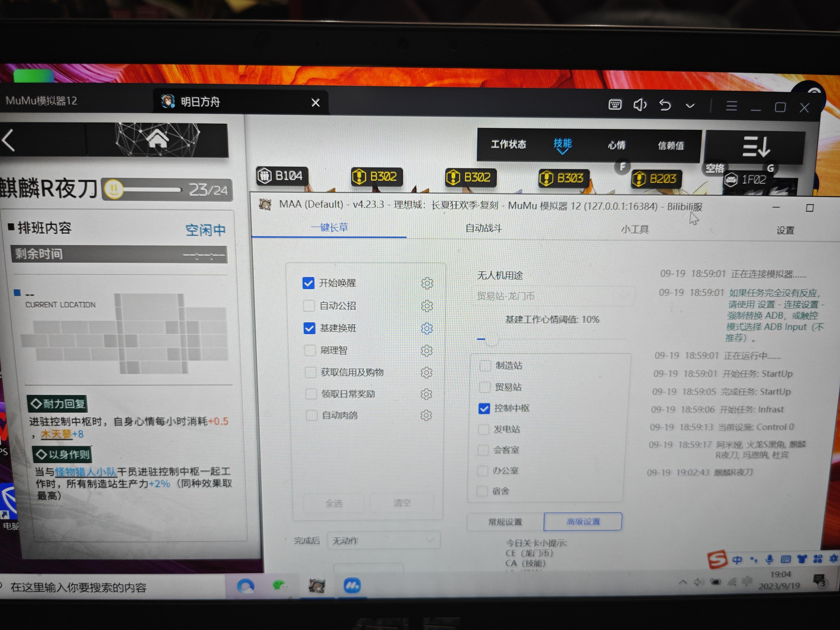840x630 pixels.
Task: Select the 工作状态 filter tab in game
Action: pos(508,144)
